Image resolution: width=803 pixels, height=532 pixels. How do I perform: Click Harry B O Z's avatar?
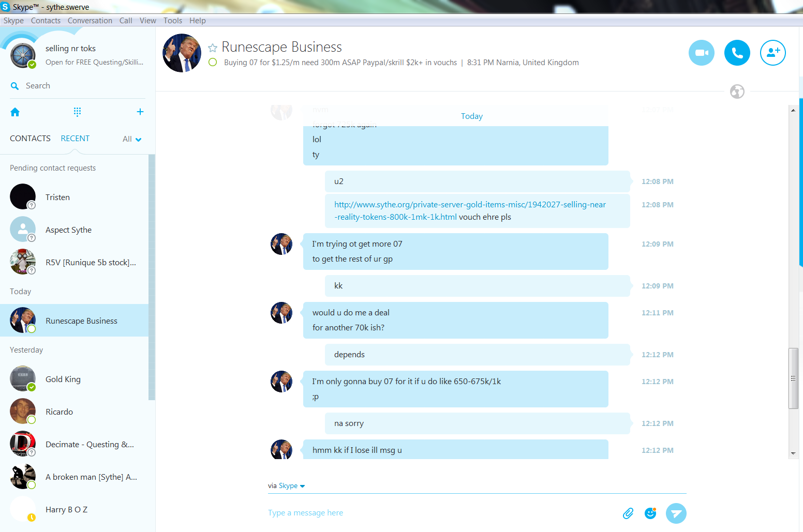[x=23, y=509]
